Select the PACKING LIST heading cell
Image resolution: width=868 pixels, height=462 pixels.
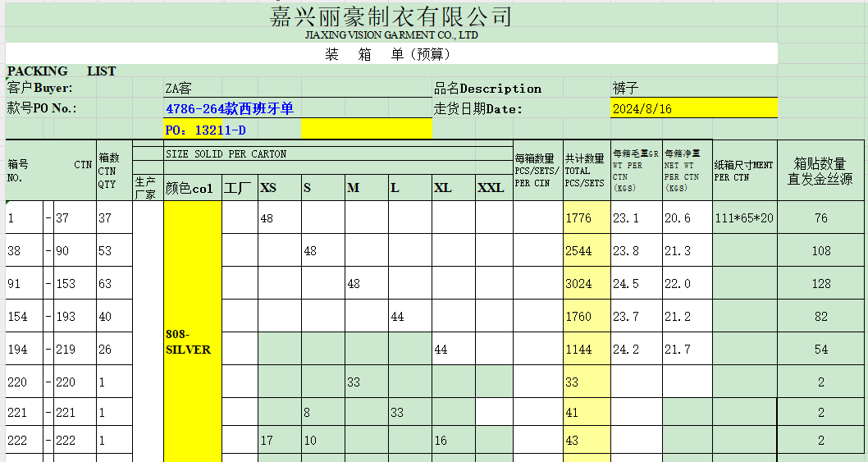tap(62, 71)
